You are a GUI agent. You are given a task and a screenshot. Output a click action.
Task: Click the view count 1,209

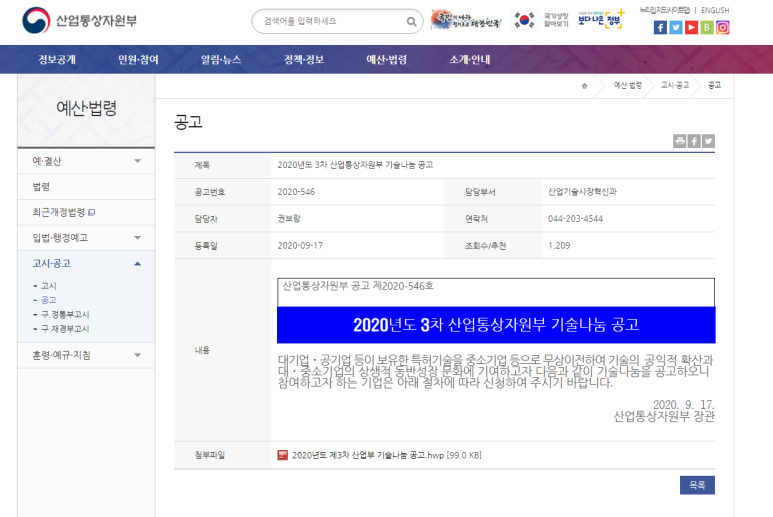pos(559,245)
